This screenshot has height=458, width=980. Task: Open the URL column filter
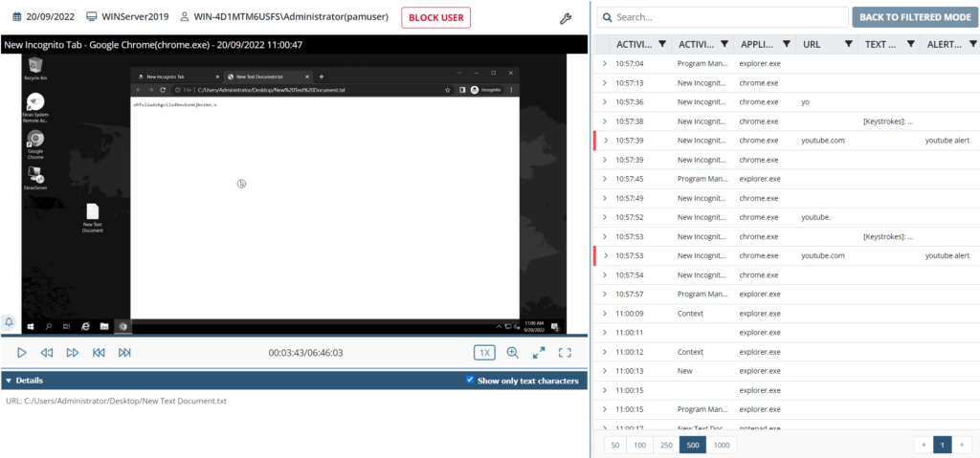click(x=848, y=44)
